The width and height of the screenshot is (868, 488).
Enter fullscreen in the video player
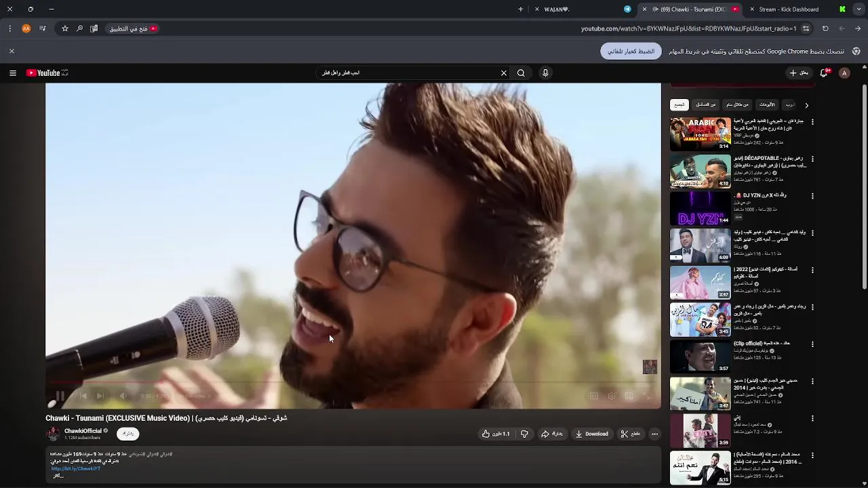point(647,396)
